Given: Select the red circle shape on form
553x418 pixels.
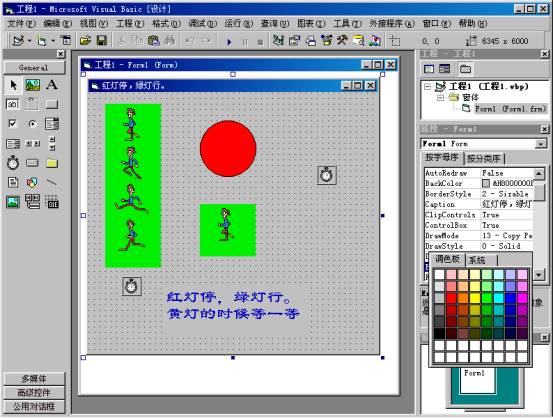Looking at the screenshot, I should click(228, 149).
